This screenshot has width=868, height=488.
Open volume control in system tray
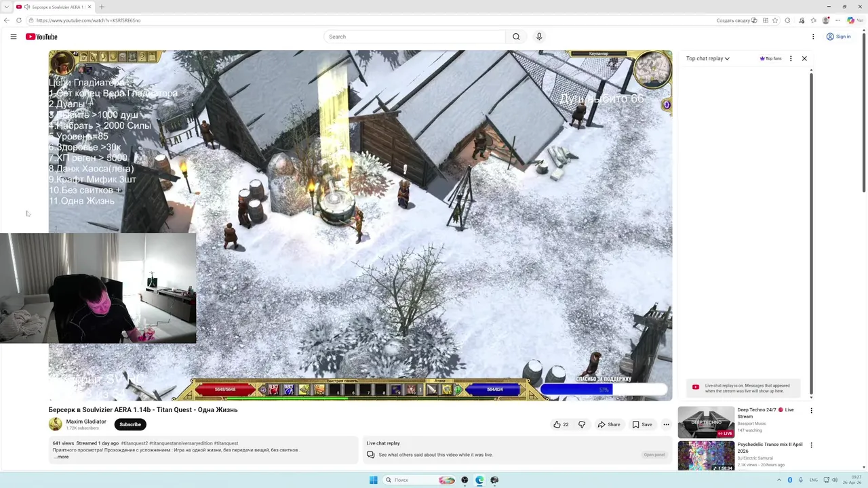click(x=834, y=480)
